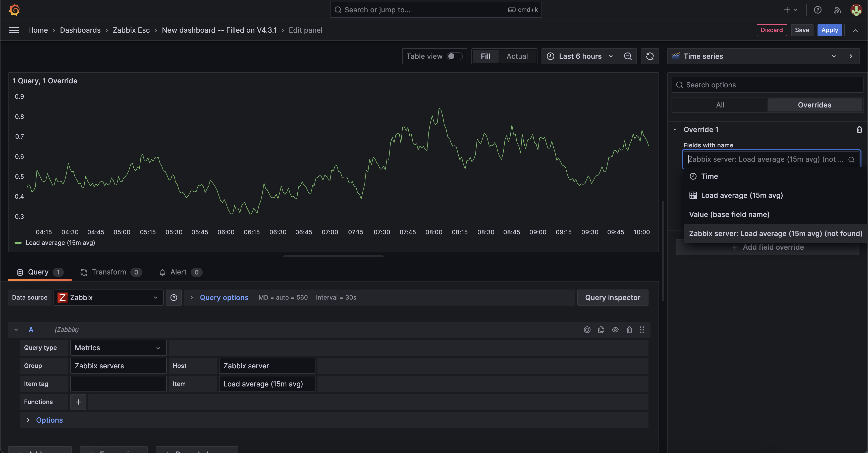Open the hamburger navigation menu
Viewport: 868px width, 453px height.
point(14,30)
